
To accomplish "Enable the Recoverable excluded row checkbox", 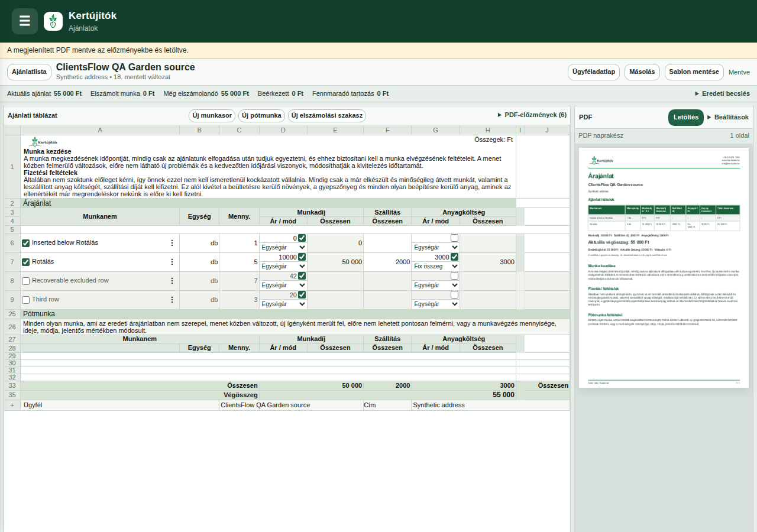I will pos(25,281).
